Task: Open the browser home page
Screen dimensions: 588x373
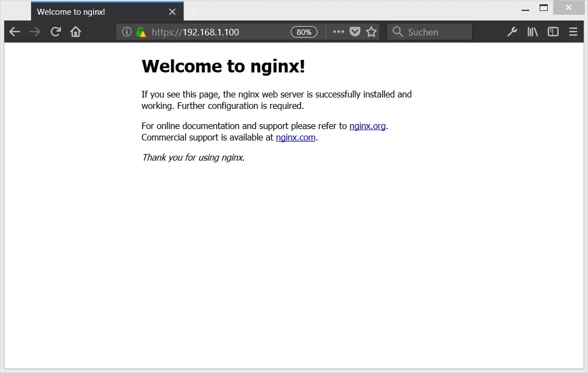Action: pos(76,32)
